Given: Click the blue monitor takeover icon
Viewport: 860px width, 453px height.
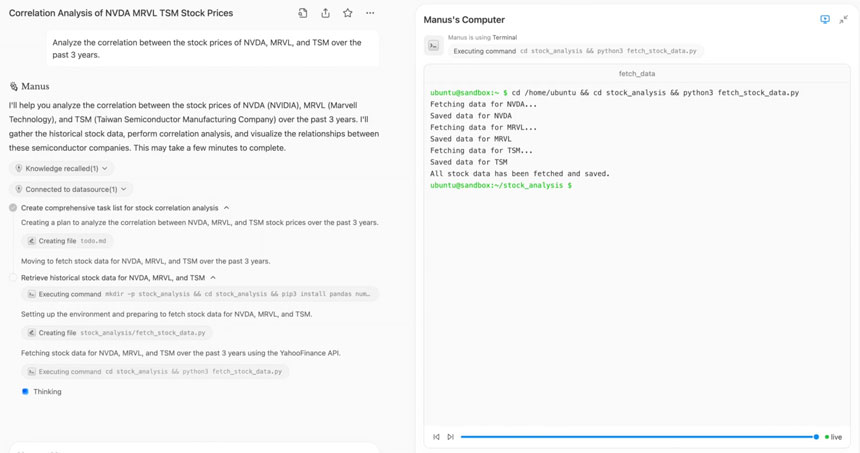Looking at the screenshot, I should [824, 19].
